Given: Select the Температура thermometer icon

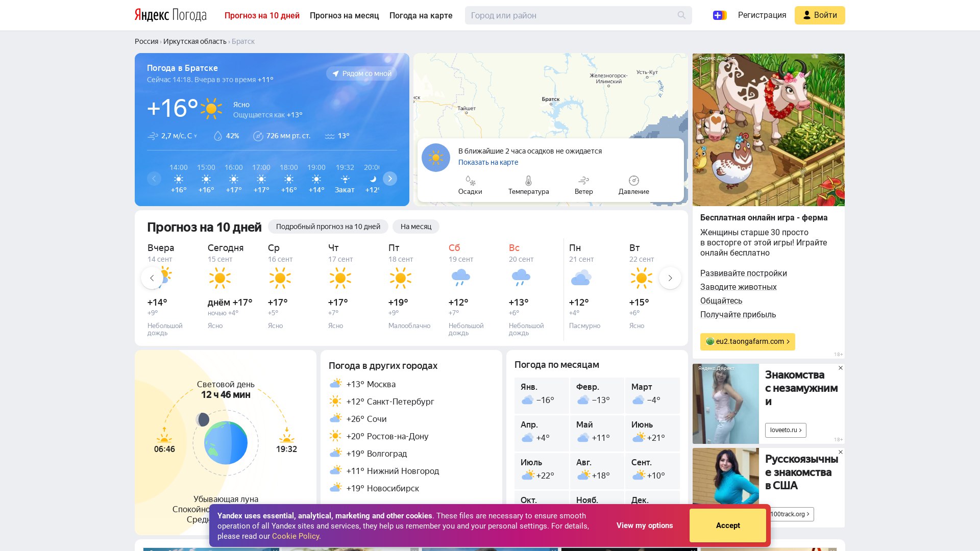Looking at the screenshot, I should [x=528, y=181].
